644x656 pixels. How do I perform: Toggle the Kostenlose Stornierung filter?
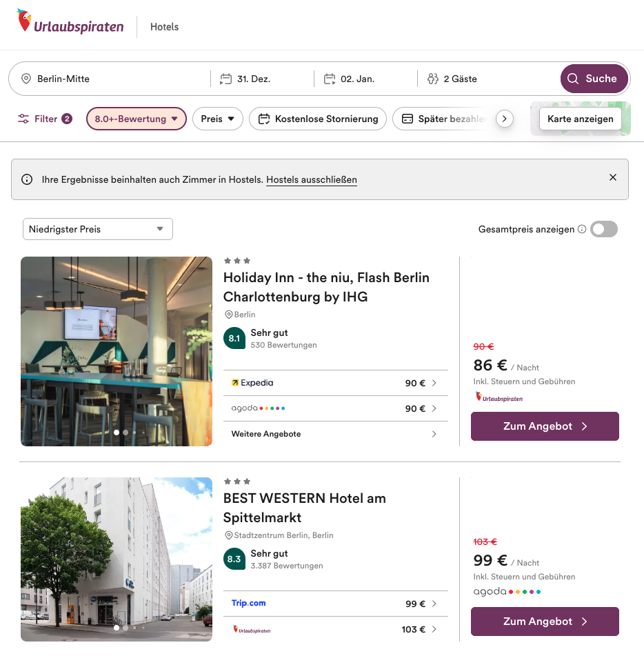click(319, 119)
